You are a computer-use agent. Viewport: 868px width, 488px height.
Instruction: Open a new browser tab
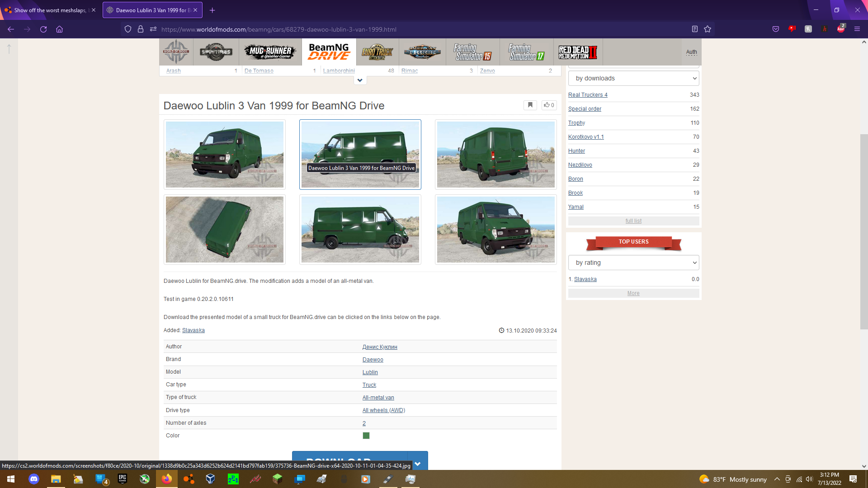[x=212, y=10]
